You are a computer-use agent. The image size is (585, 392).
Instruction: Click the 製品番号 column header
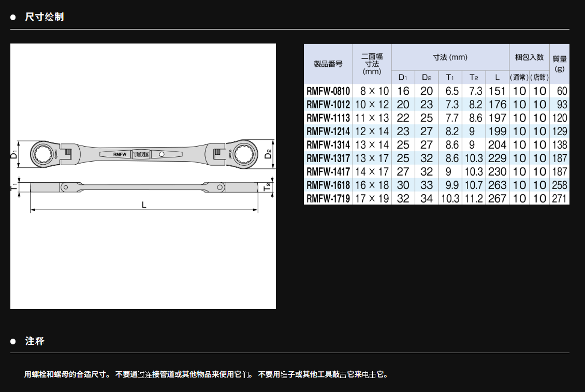pos(328,64)
